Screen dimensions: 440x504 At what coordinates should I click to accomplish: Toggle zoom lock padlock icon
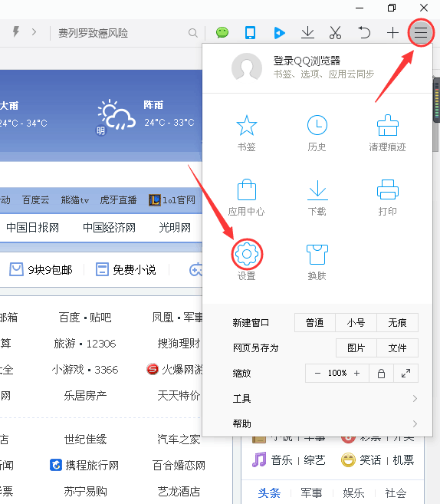(381, 373)
